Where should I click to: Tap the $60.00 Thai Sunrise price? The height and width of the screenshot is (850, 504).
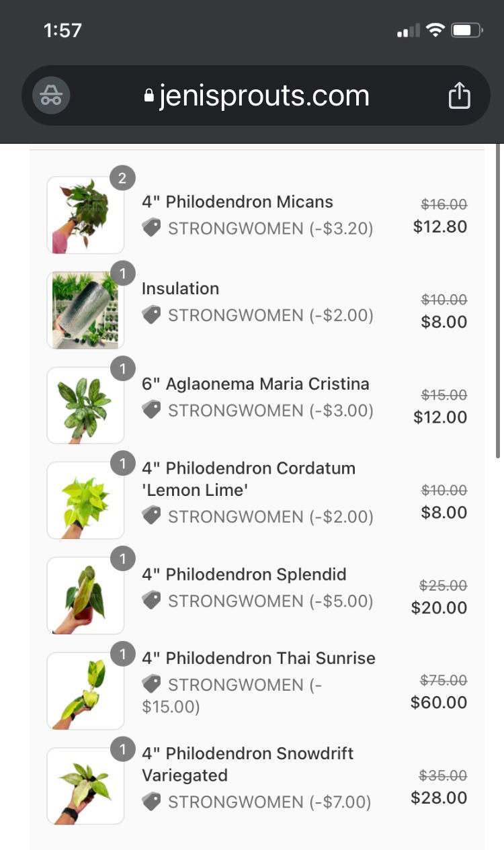click(439, 702)
